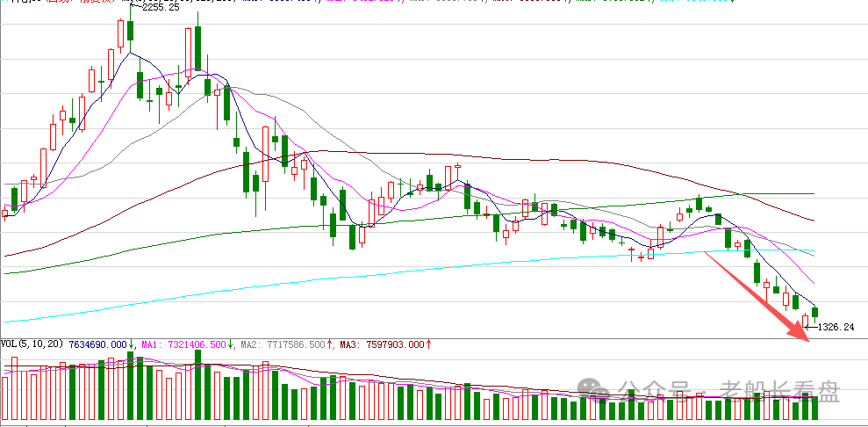Click the MA1: 7321406.500 volume average
Screen dimensions: 868x427
(183, 344)
